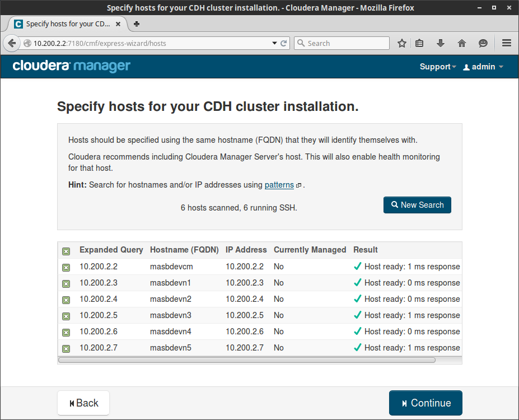
Task: Reload the page with the refresh icon
Action: click(284, 43)
